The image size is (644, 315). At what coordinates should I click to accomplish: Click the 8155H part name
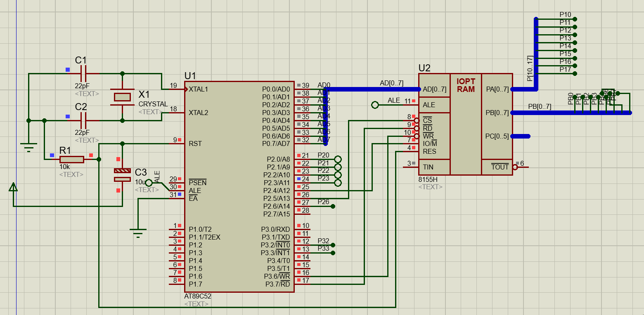pos(428,180)
